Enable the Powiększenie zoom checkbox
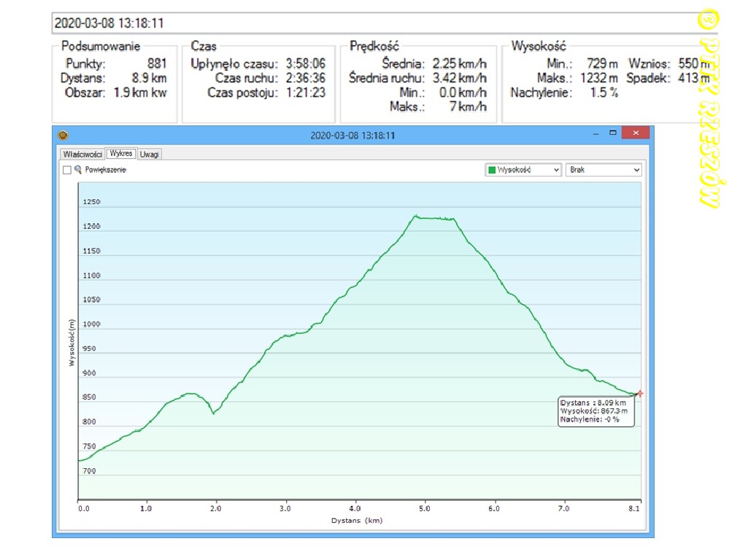The height and width of the screenshot is (560, 729). pyautogui.click(x=67, y=170)
